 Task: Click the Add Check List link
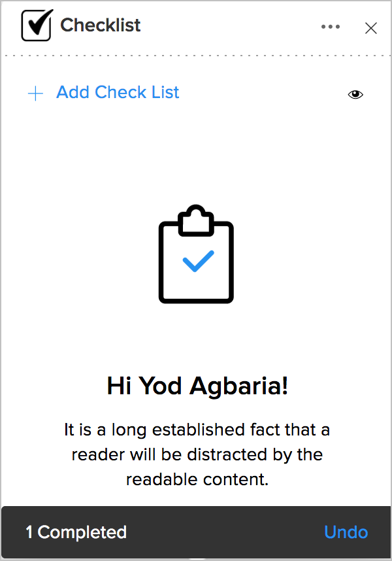(x=118, y=93)
